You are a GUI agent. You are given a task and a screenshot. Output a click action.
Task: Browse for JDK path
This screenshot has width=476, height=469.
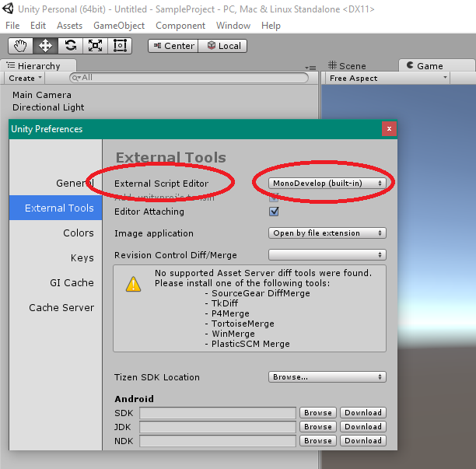318,427
